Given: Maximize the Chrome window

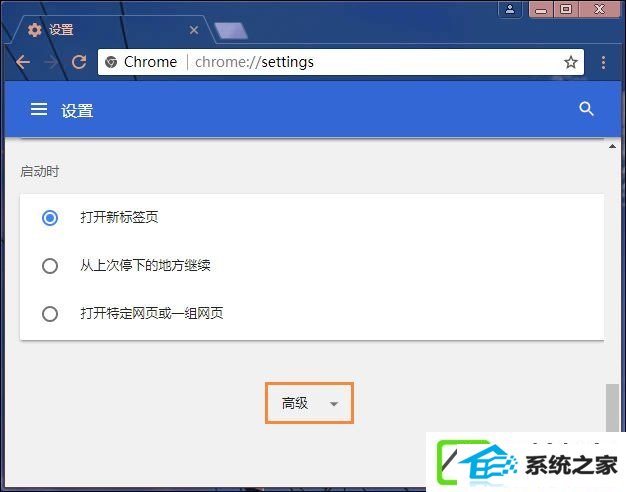Looking at the screenshot, I should coord(566,9).
